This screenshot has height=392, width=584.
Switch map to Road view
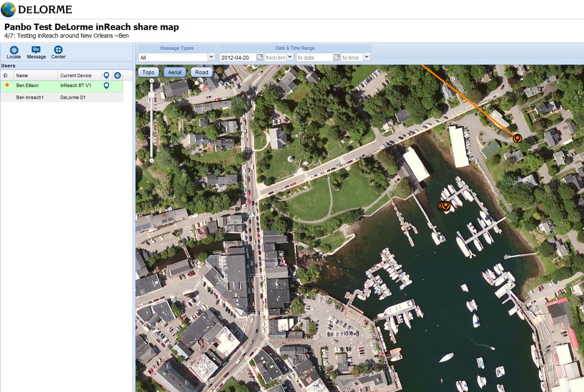coord(202,72)
